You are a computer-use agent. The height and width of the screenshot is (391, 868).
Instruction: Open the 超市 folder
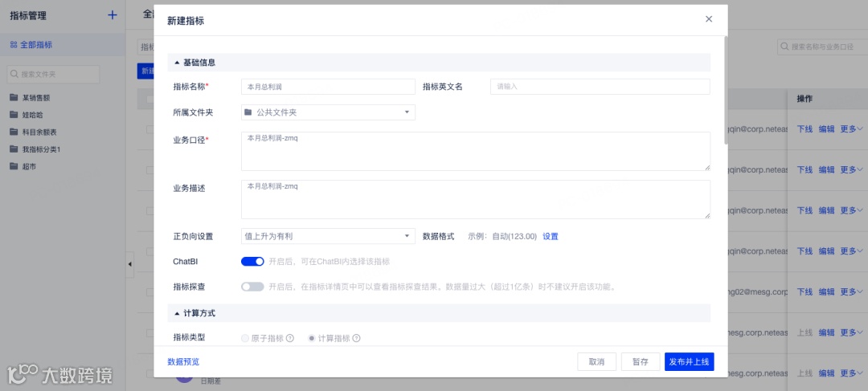click(30, 166)
